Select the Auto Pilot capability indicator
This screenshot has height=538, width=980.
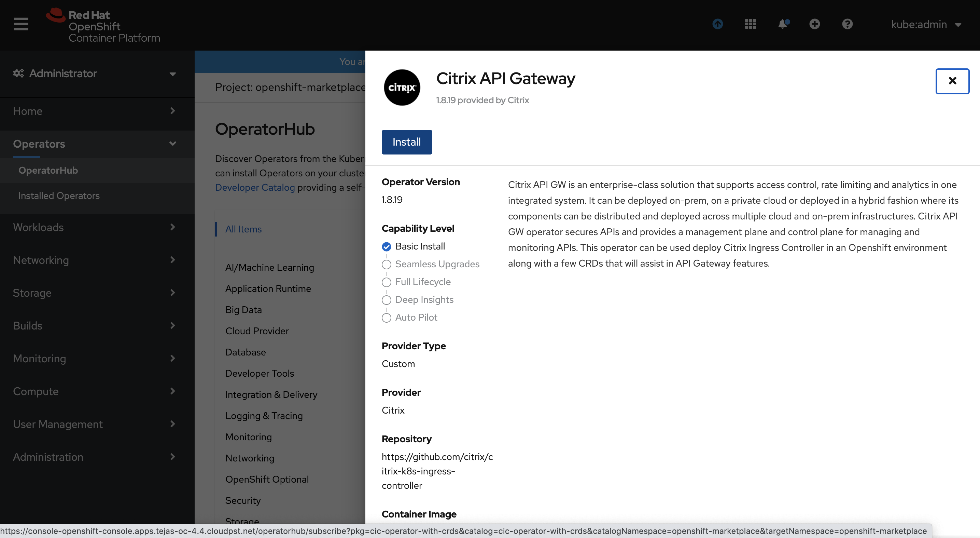387,318
